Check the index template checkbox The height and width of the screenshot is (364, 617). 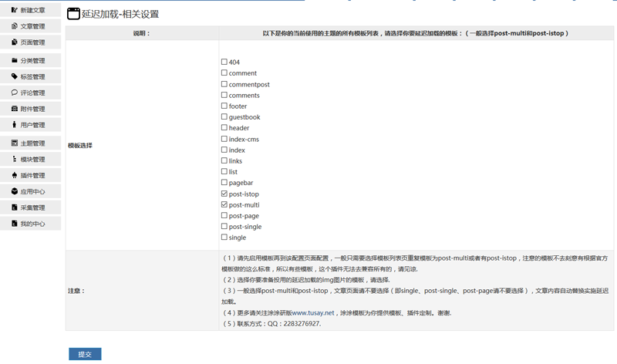pyautogui.click(x=224, y=150)
